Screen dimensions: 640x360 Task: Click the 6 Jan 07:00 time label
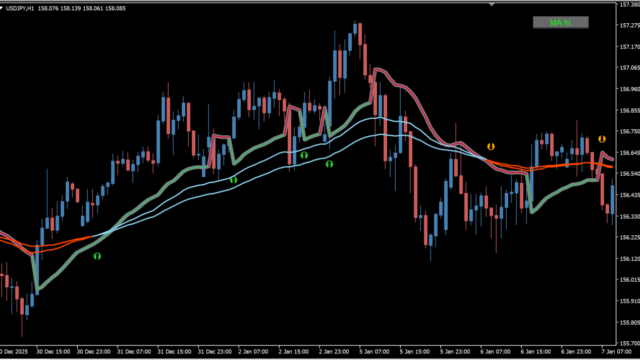496,351
